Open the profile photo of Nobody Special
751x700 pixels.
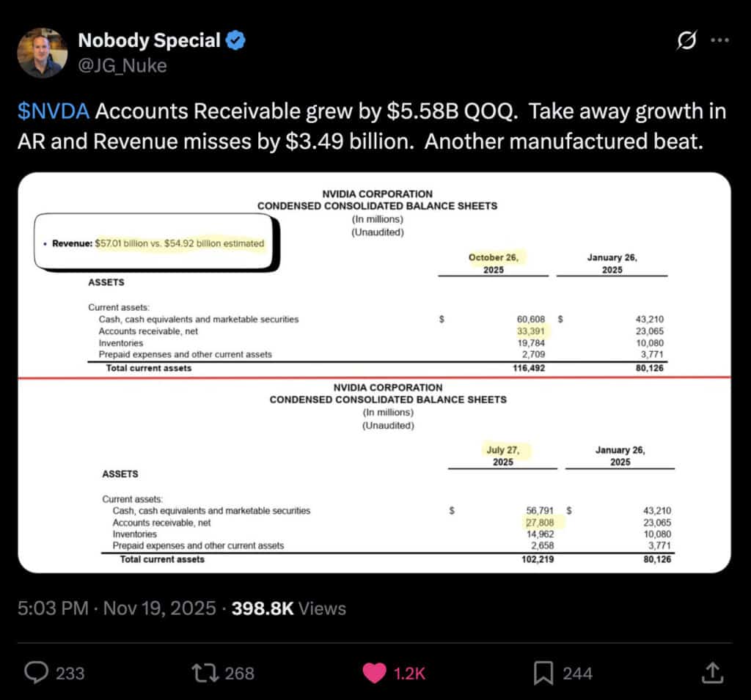tap(43, 53)
